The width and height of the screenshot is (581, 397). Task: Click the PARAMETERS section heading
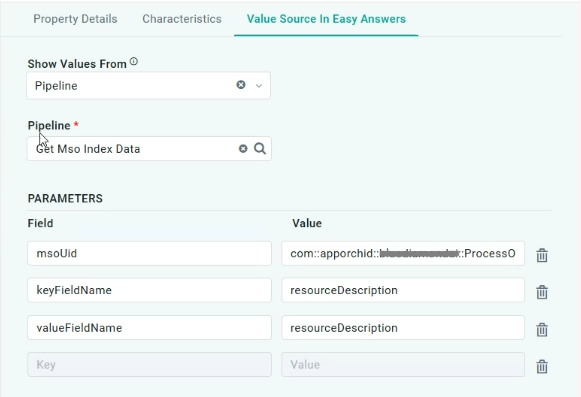(65, 198)
